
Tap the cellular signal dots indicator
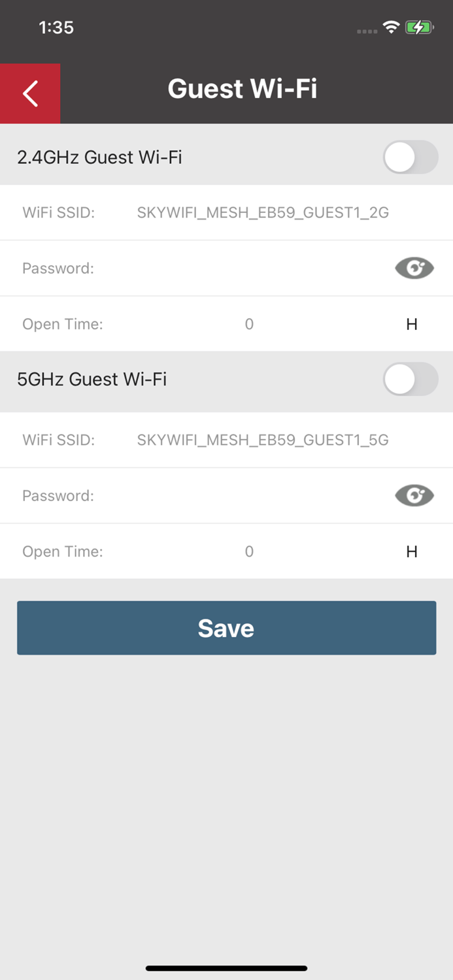click(366, 30)
